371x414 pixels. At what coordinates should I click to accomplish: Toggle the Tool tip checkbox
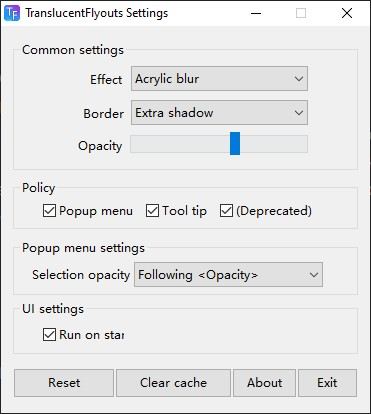click(x=152, y=211)
